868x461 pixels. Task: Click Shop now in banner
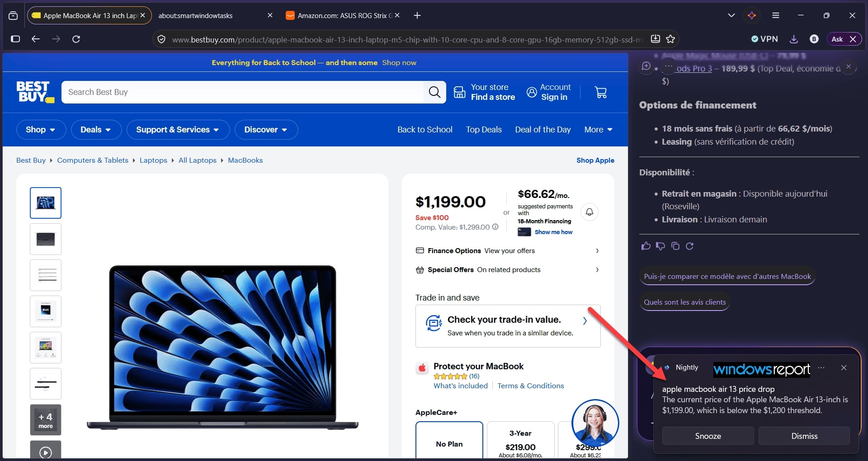click(399, 63)
